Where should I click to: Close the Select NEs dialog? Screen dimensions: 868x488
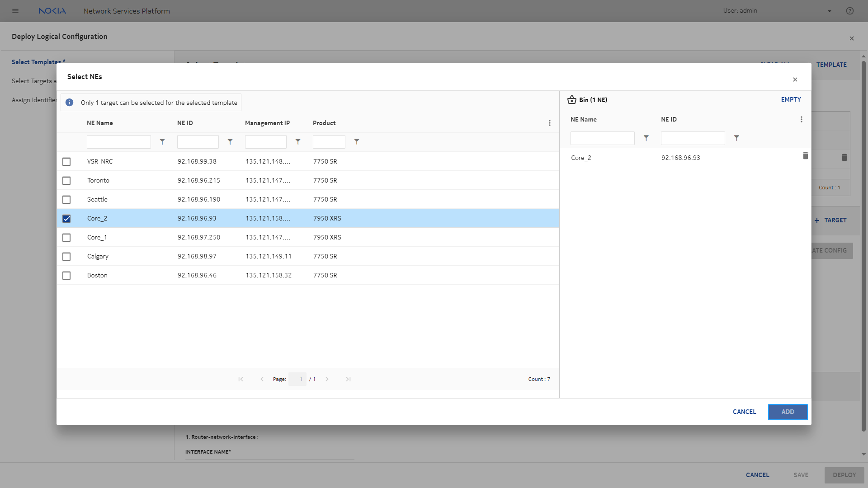(x=795, y=80)
